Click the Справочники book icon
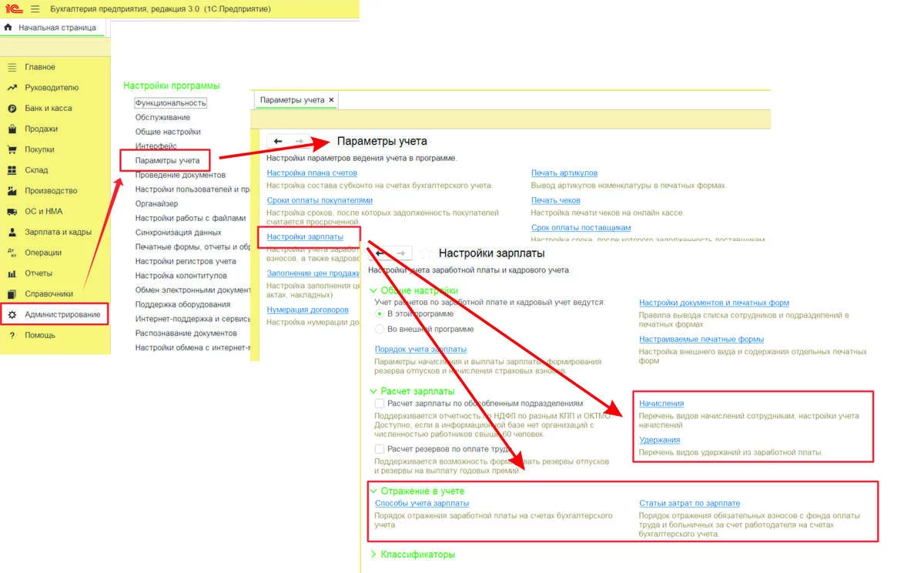This screenshot has height=573, width=924. coord(12,293)
